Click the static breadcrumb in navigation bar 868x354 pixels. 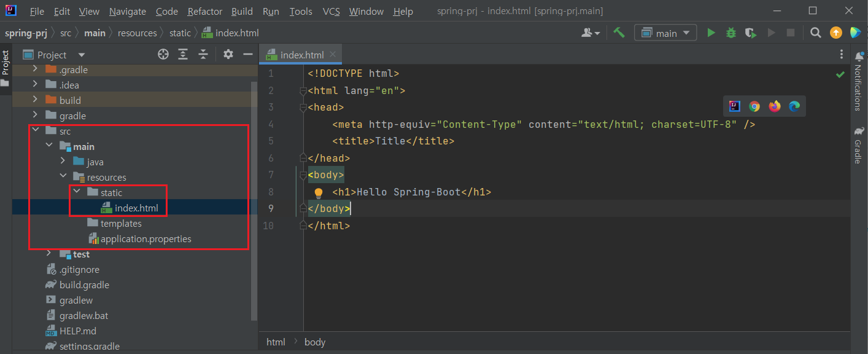click(180, 33)
